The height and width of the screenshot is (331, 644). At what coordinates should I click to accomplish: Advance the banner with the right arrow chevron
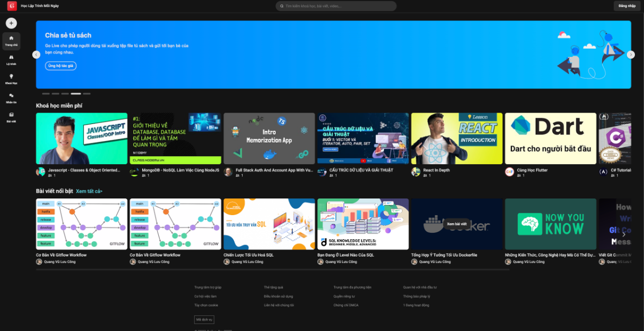(631, 54)
